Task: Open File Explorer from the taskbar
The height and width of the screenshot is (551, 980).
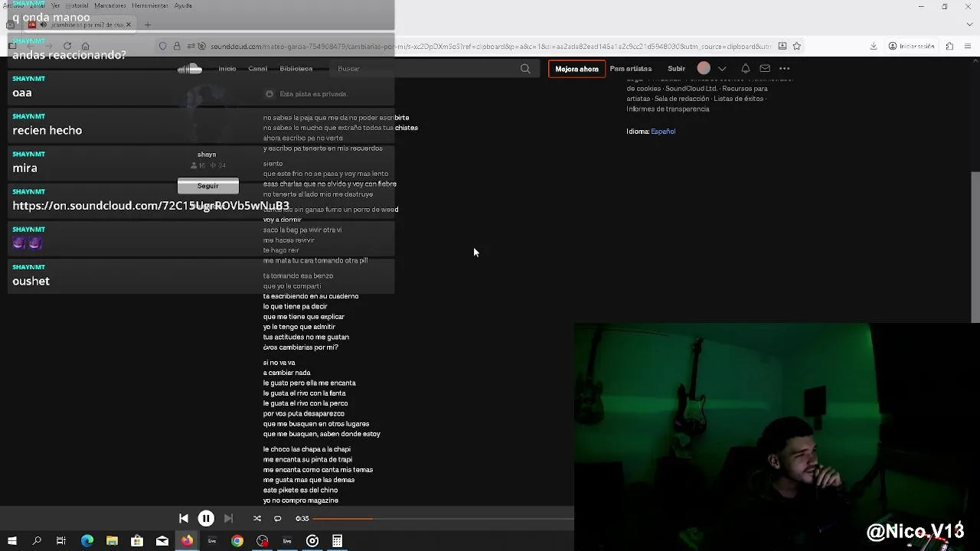Action: pyautogui.click(x=112, y=541)
